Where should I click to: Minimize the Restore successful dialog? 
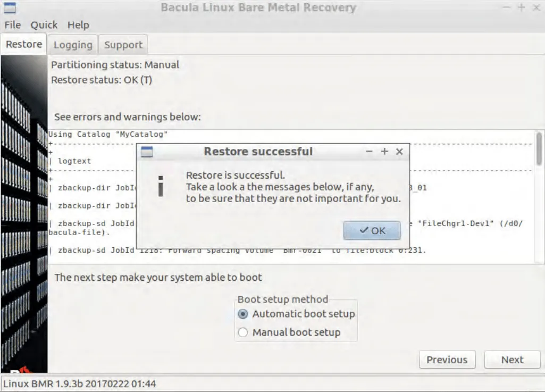(369, 152)
